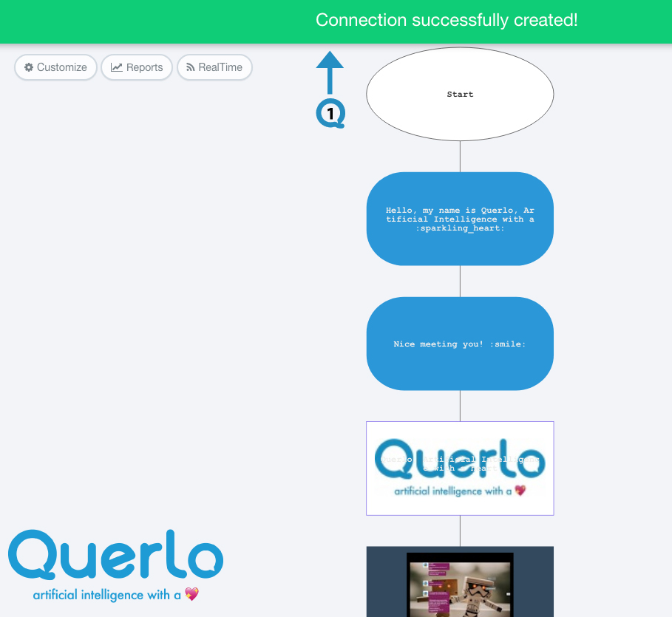
Task: Select the "Nice meeting you! :smile:" node
Action: (460, 344)
